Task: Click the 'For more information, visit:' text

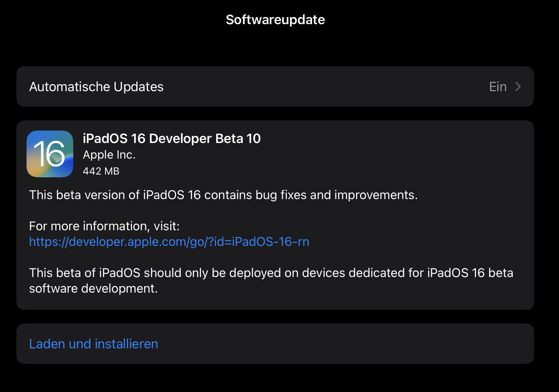Action: [x=104, y=226]
